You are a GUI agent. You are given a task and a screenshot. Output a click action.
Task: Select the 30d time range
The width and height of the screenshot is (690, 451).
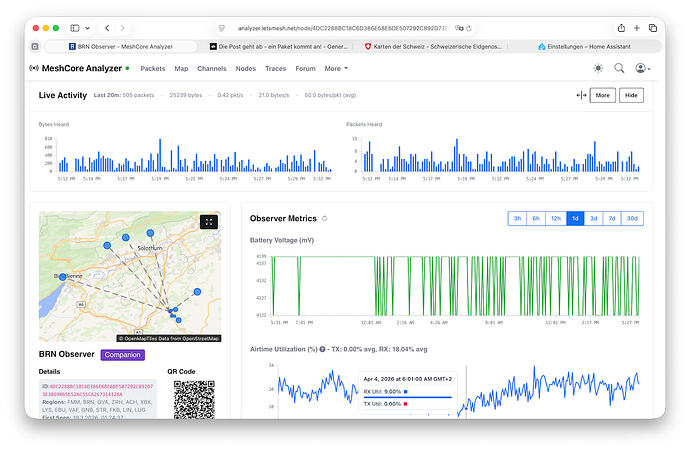632,218
